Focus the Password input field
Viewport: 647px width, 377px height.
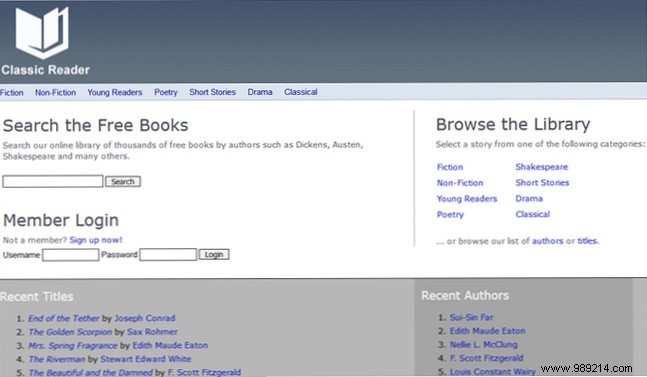(x=168, y=254)
